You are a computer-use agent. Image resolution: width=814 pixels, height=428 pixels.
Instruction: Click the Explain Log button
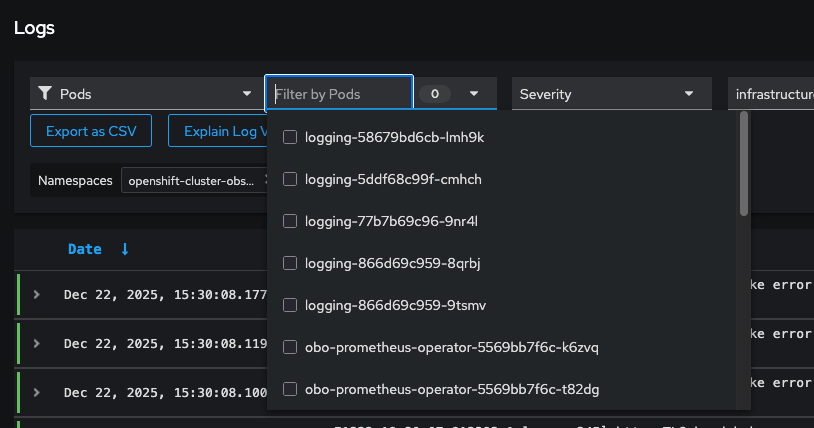[x=217, y=130]
